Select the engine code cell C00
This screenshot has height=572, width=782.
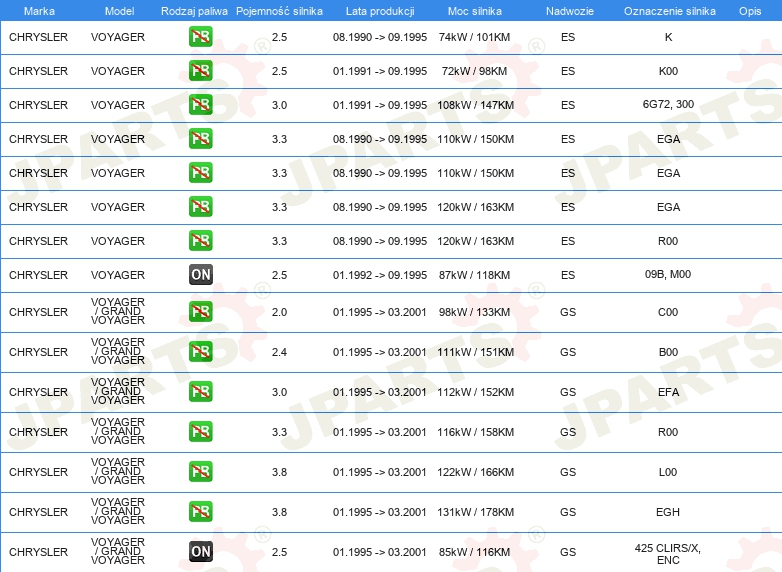(x=668, y=312)
